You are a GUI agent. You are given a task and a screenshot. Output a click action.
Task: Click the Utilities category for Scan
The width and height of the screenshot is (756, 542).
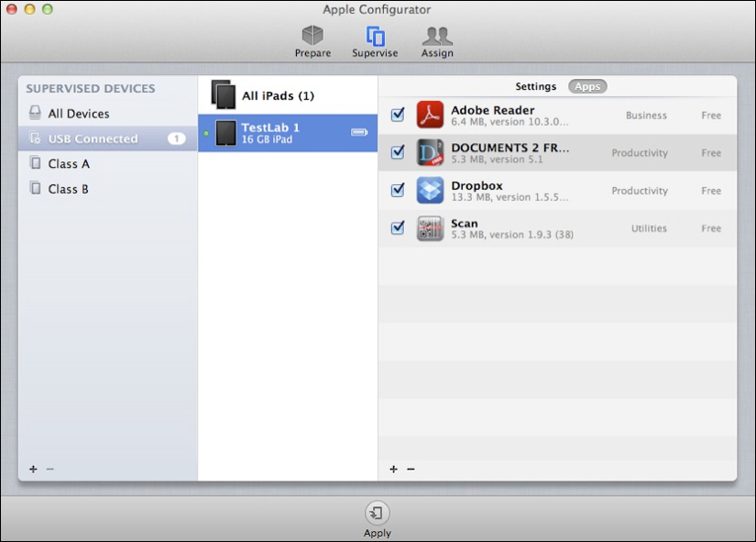point(649,228)
